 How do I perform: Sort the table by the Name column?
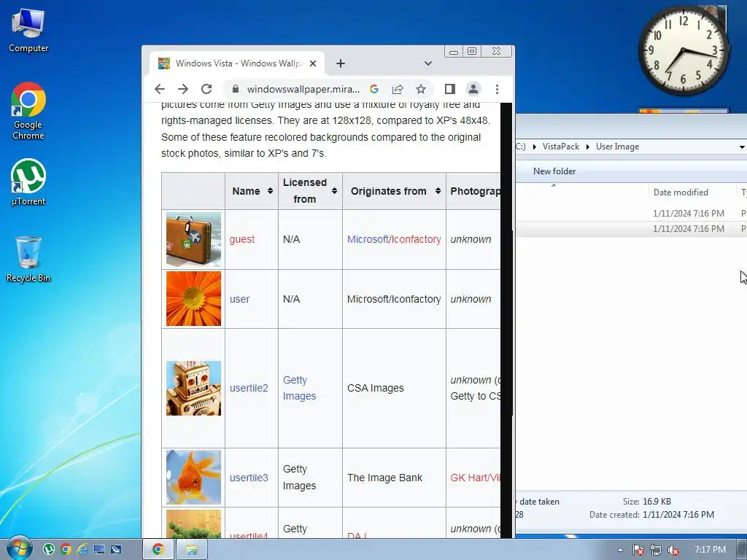tap(270, 191)
